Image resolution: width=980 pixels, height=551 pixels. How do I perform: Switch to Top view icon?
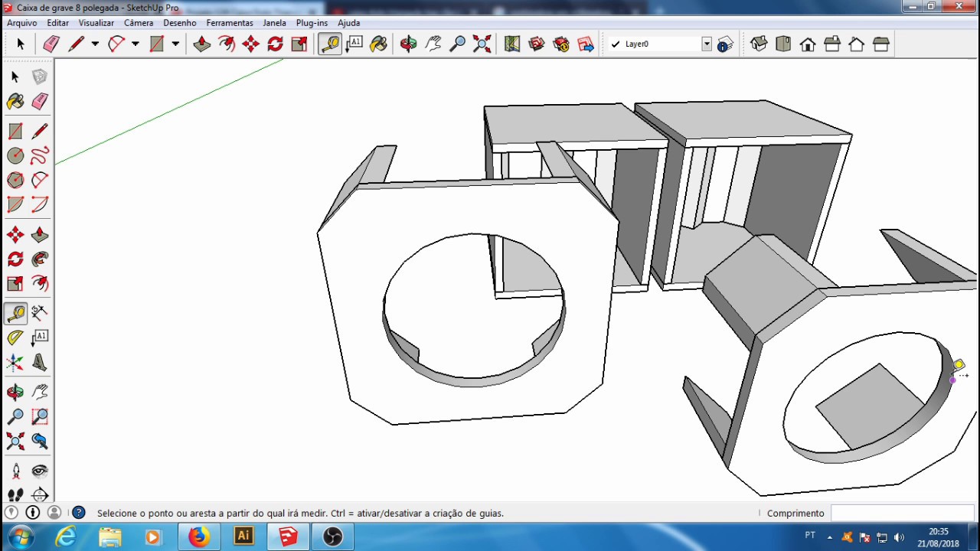click(783, 44)
